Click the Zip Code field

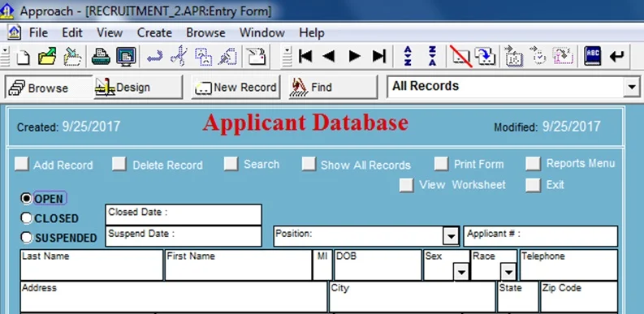click(x=579, y=297)
